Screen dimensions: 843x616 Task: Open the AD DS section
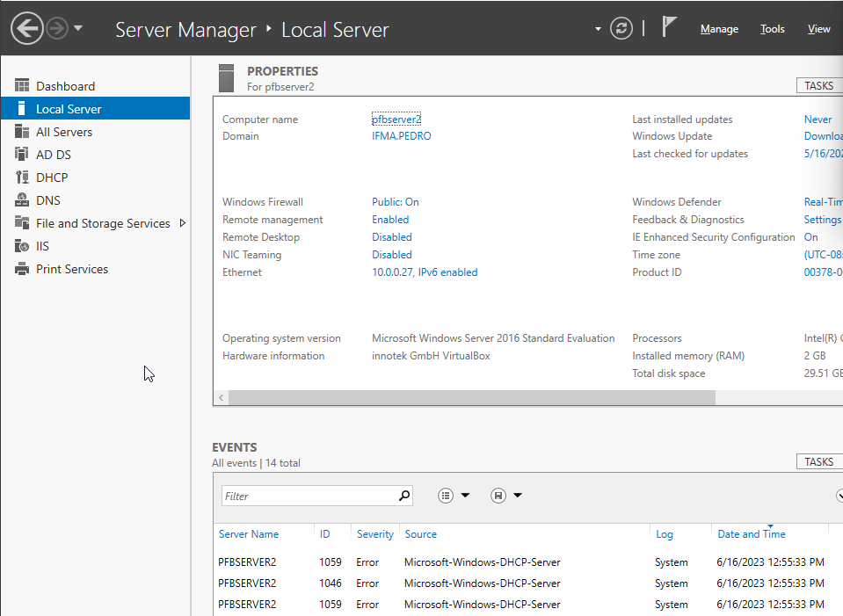coord(55,154)
